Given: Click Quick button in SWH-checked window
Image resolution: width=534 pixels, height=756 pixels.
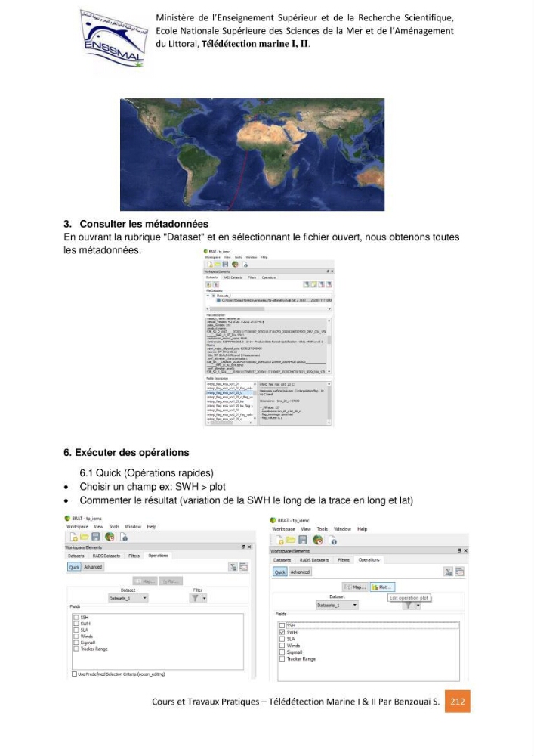Looking at the screenshot, I should pyautogui.click(x=280, y=572).
